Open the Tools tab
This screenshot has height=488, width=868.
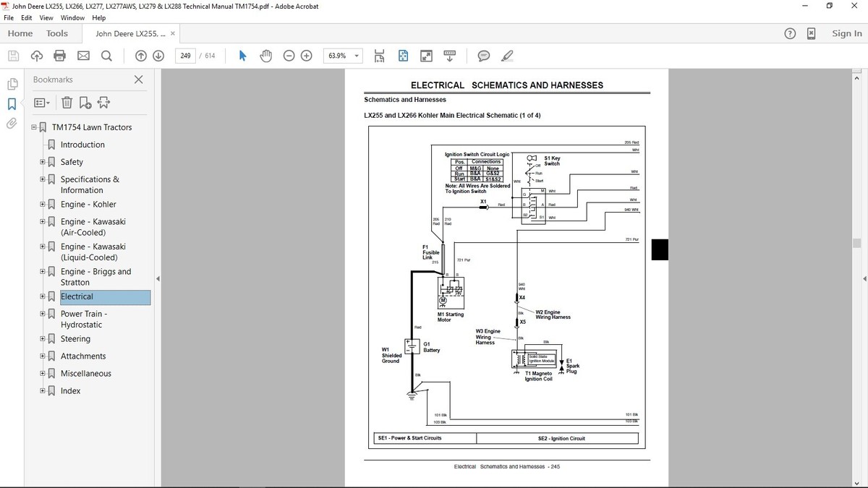(x=57, y=33)
